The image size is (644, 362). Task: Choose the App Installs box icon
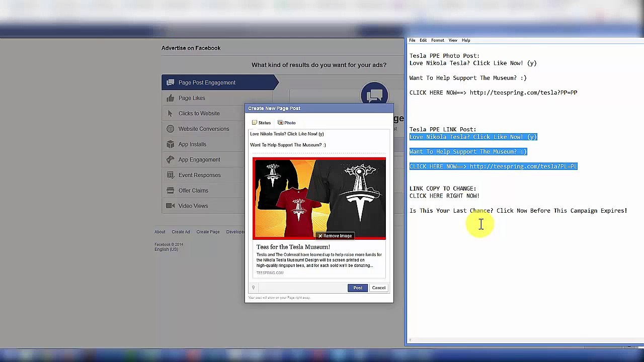pyautogui.click(x=170, y=144)
